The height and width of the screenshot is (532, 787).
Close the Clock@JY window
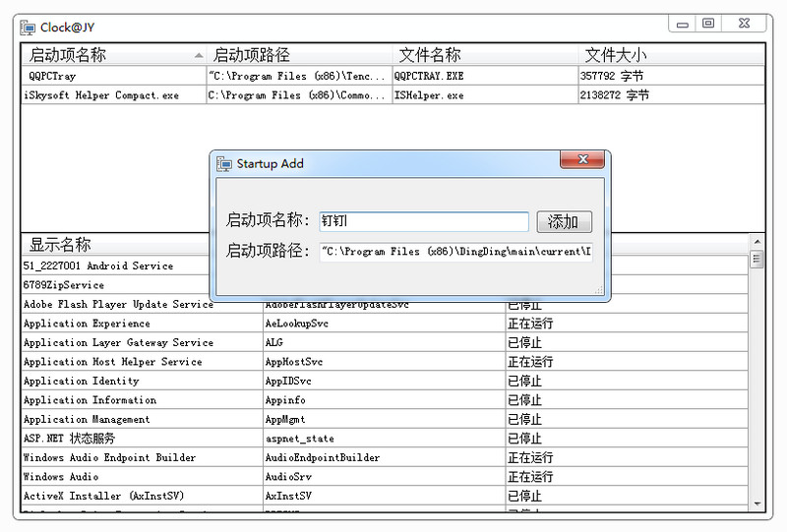(744, 24)
